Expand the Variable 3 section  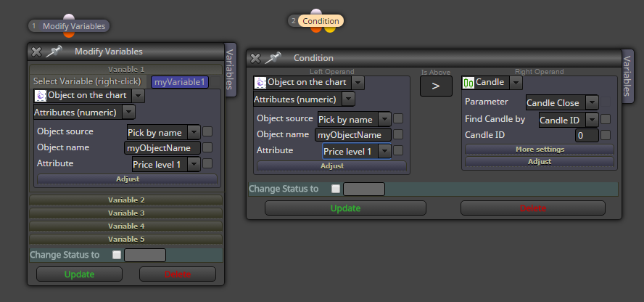(126, 213)
